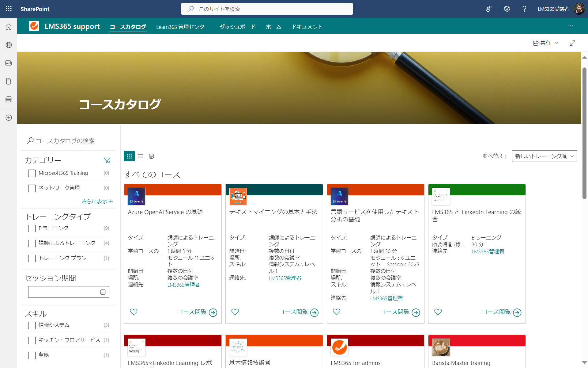The image size is (588, 368).
Task: Check the E ラーニング training type
Action: pos(32,228)
